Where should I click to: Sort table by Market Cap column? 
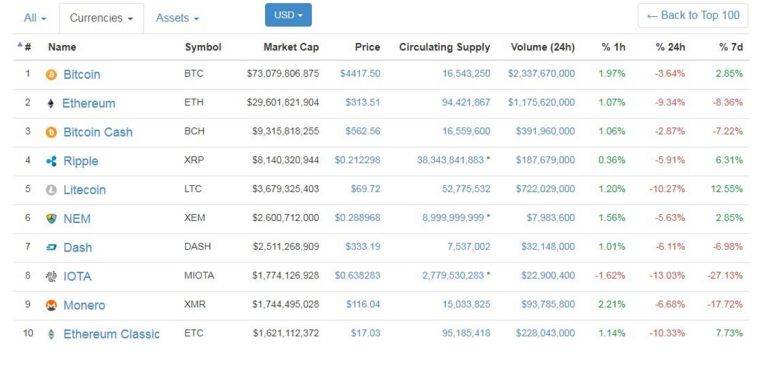click(291, 47)
